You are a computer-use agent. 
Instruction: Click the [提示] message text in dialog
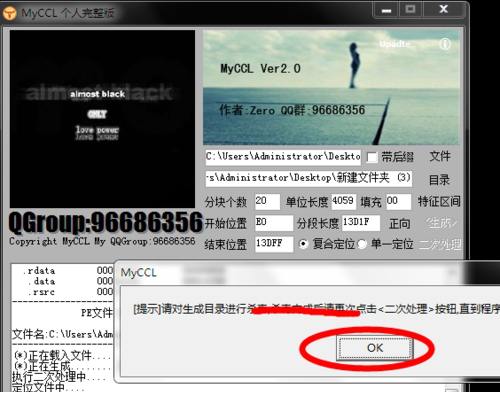coord(316,309)
